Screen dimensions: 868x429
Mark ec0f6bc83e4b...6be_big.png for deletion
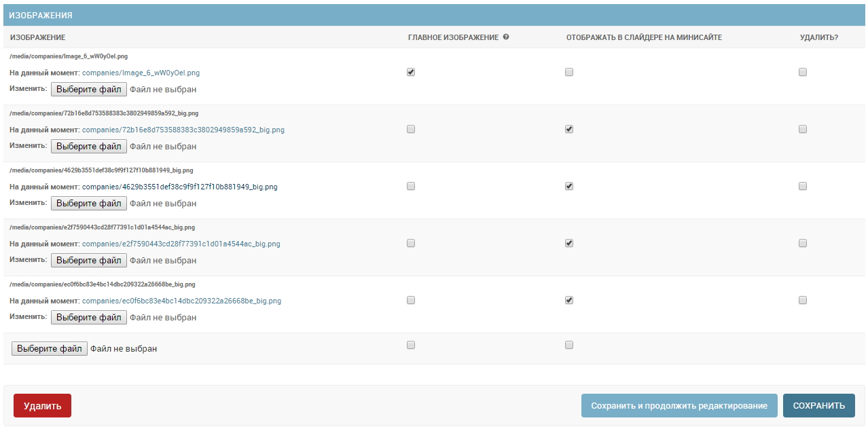tap(803, 300)
